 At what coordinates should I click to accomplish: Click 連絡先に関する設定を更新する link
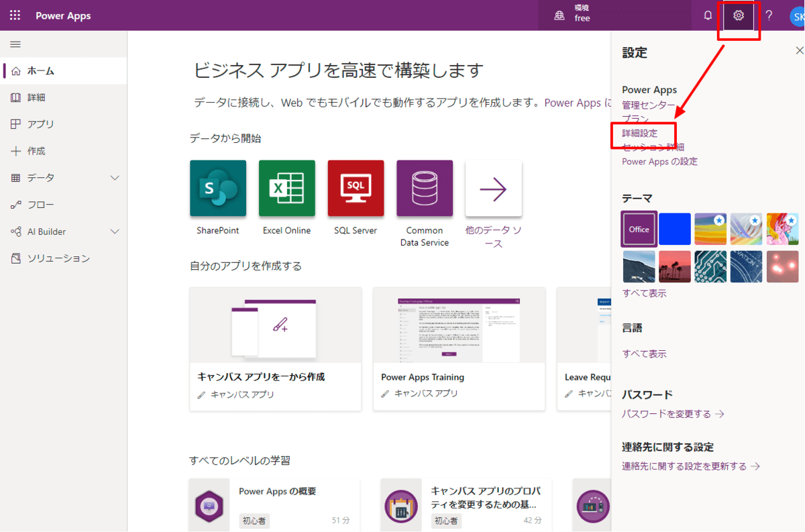coord(691,466)
